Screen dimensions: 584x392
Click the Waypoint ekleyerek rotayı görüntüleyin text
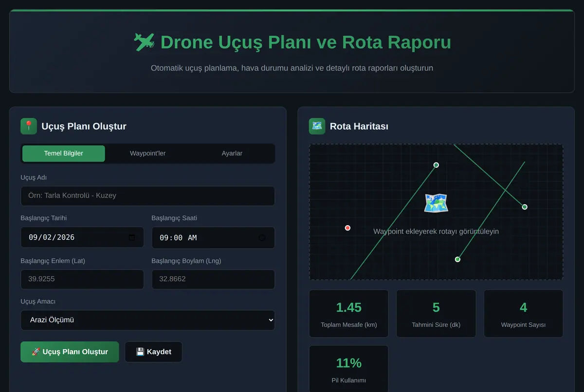click(436, 232)
